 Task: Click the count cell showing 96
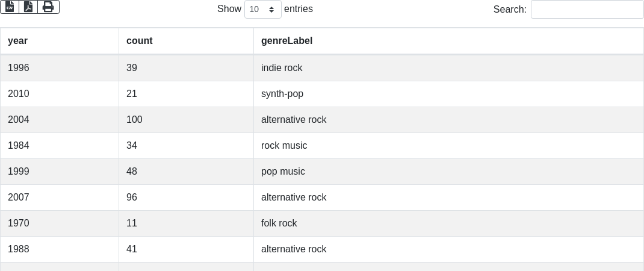(x=132, y=198)
